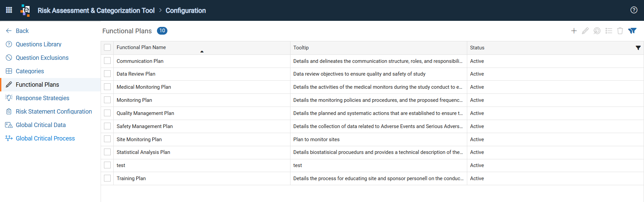The image size is (644, 202).
Task: Tick the Training Plan row checkbox
Action: (x=107, y=178)
